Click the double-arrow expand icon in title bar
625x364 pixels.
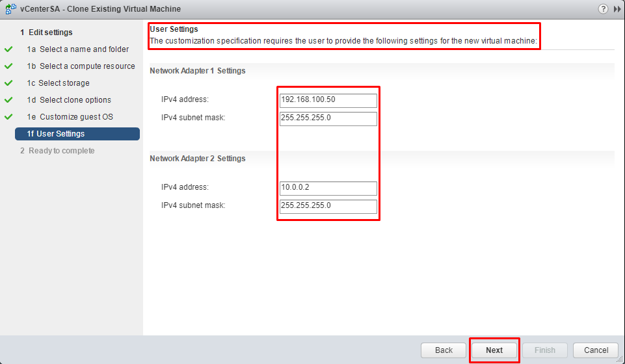coord(617,8)
